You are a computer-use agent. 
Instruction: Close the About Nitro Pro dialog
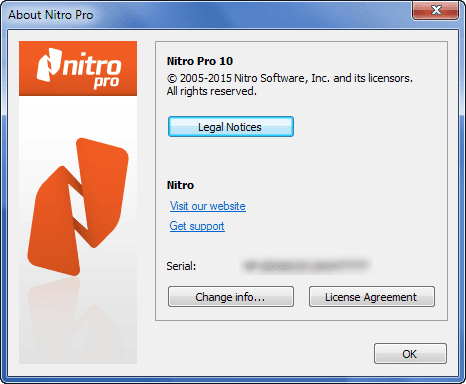click(x=435, y=10)
